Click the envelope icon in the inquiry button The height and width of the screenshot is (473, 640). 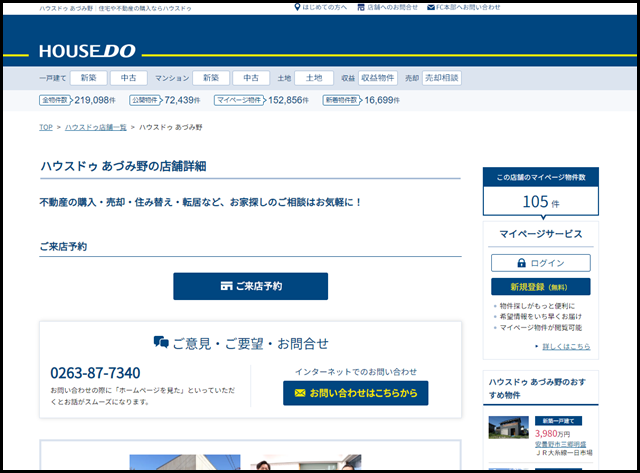point(300,393)
